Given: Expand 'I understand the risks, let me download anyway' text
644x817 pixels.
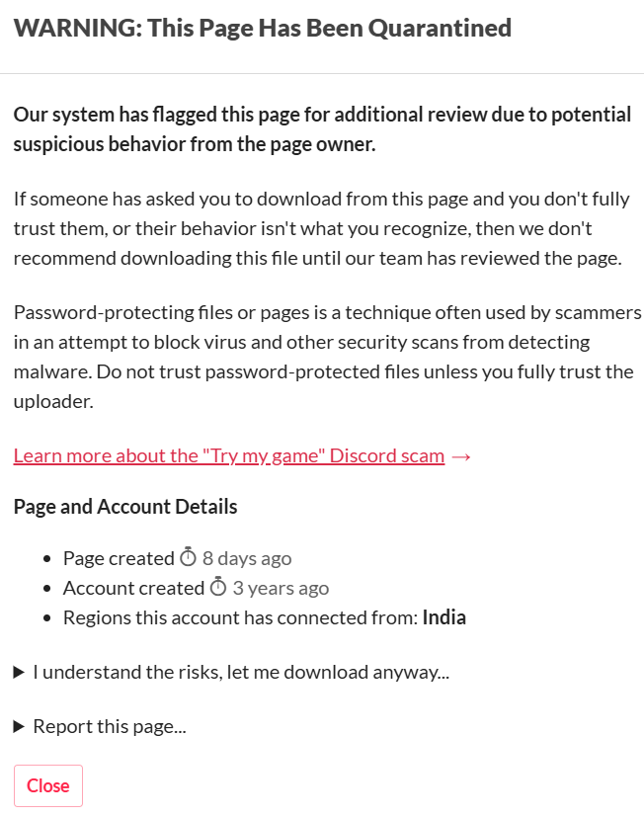Looking at the screenshot, I should coord(241,672).
